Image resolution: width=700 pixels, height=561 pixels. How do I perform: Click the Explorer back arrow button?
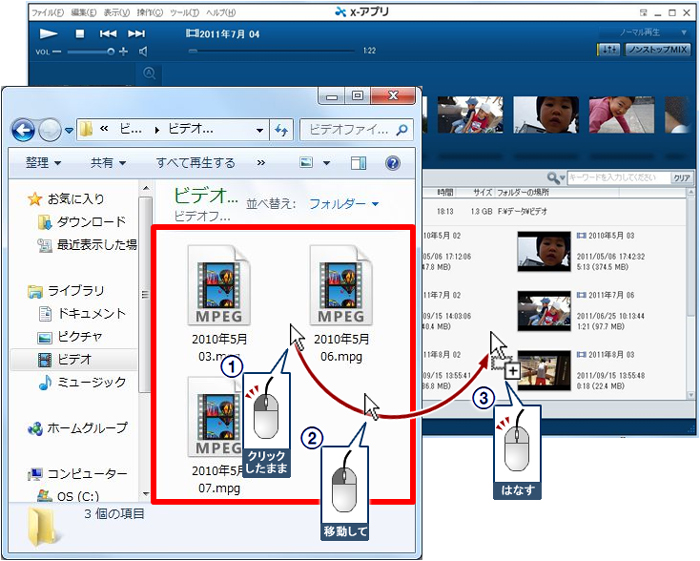click(x=23, y=129)
